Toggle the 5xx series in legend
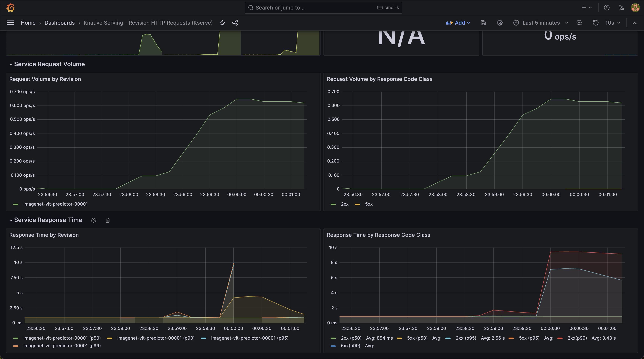 tap(369, 204)
